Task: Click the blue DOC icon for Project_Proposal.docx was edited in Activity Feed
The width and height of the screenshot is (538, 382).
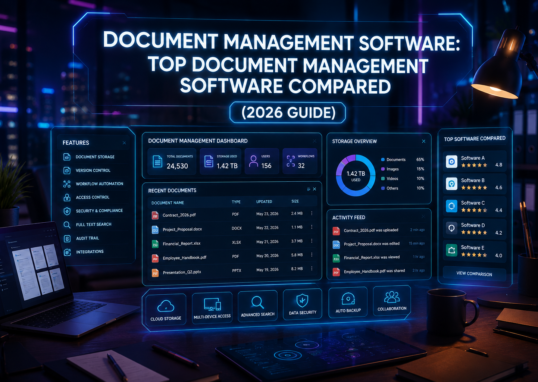Action: coord(336,244)
